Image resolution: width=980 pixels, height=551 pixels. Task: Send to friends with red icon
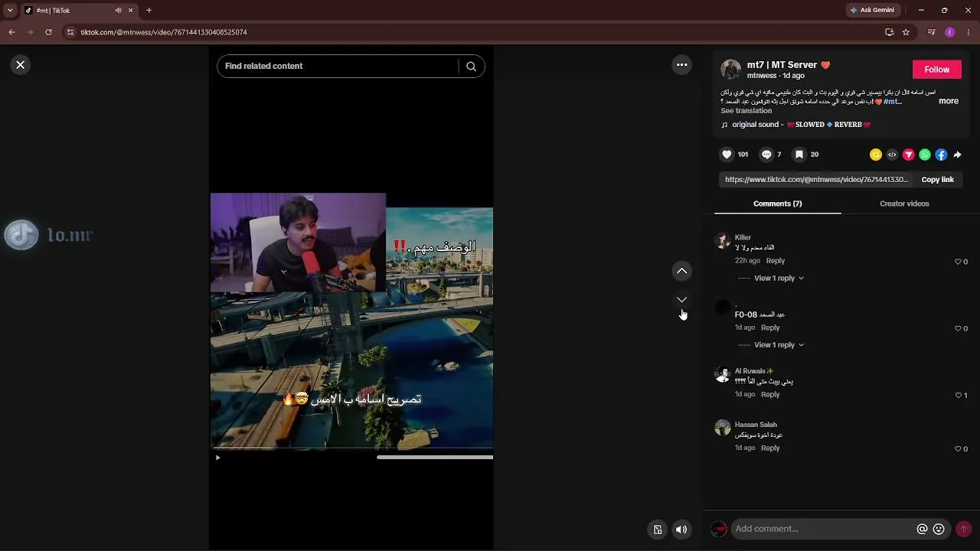point(909,155)
